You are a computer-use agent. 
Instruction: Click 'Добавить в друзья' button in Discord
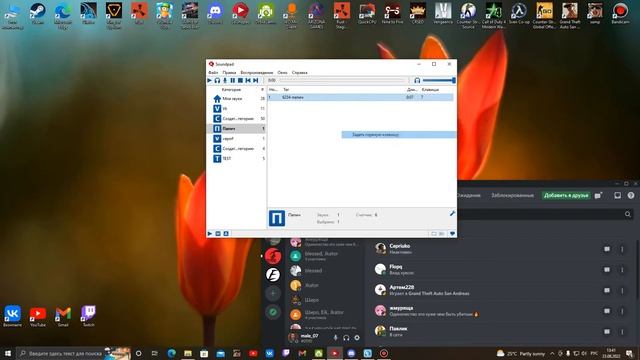566,195
